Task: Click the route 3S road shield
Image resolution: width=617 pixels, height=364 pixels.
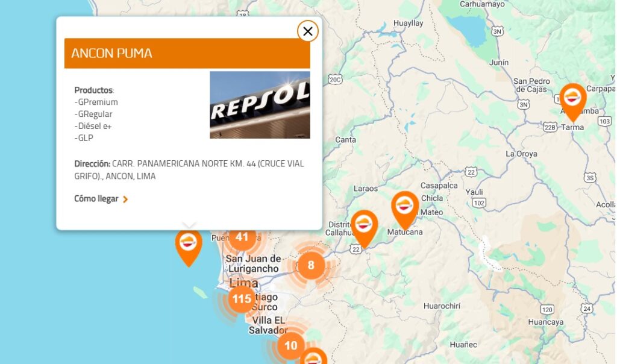Action: (590, 178)
